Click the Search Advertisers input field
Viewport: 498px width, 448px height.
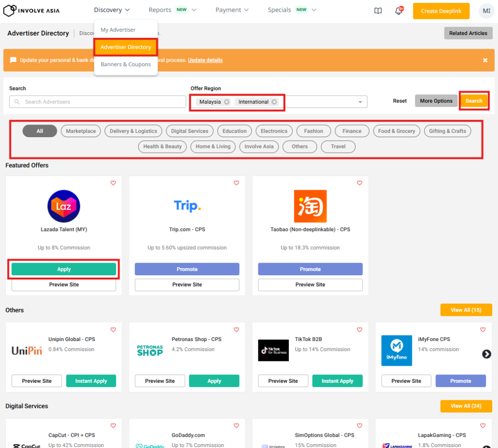(x=97, y=102)
